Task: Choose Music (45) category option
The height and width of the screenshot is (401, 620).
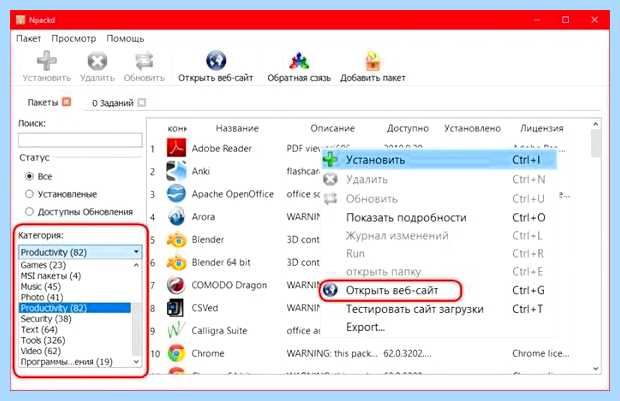Action: [x=40, y=286]
